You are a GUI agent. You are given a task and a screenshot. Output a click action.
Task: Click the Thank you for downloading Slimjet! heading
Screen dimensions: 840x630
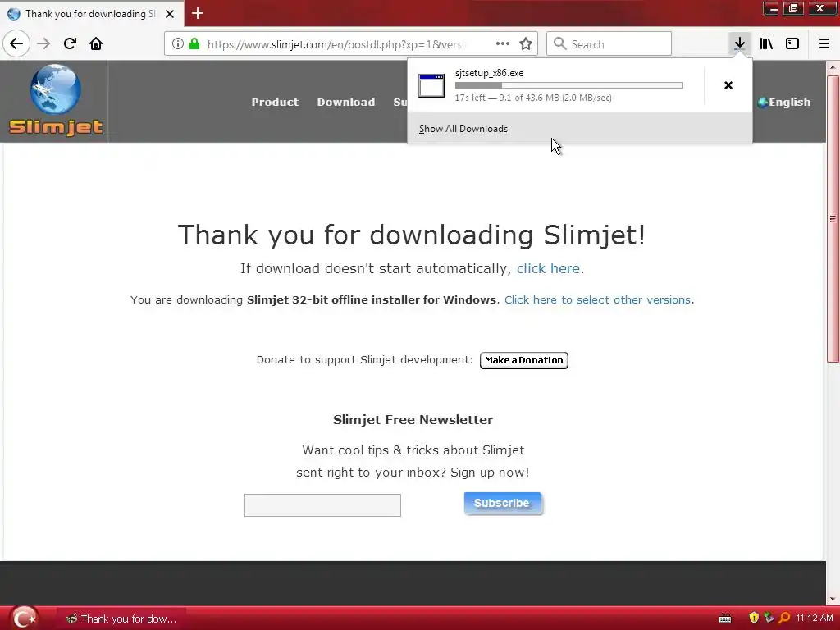[412, 235]
